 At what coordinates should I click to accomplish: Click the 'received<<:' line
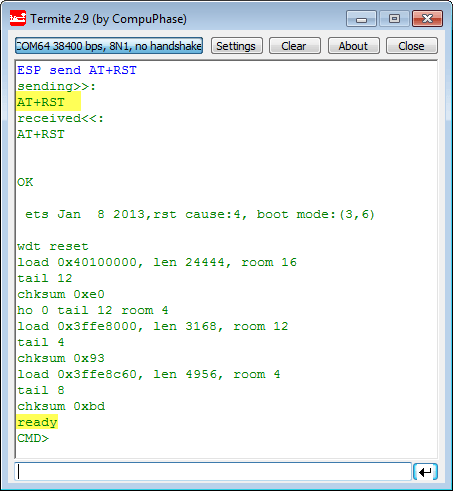pos(61,118)
